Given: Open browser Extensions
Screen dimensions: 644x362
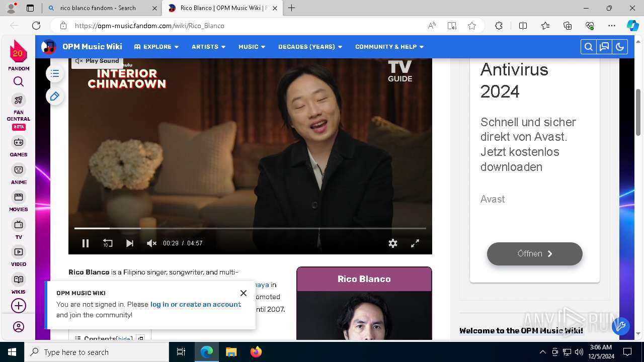Looking at the screenshot, I should click(x=499, y=26).
